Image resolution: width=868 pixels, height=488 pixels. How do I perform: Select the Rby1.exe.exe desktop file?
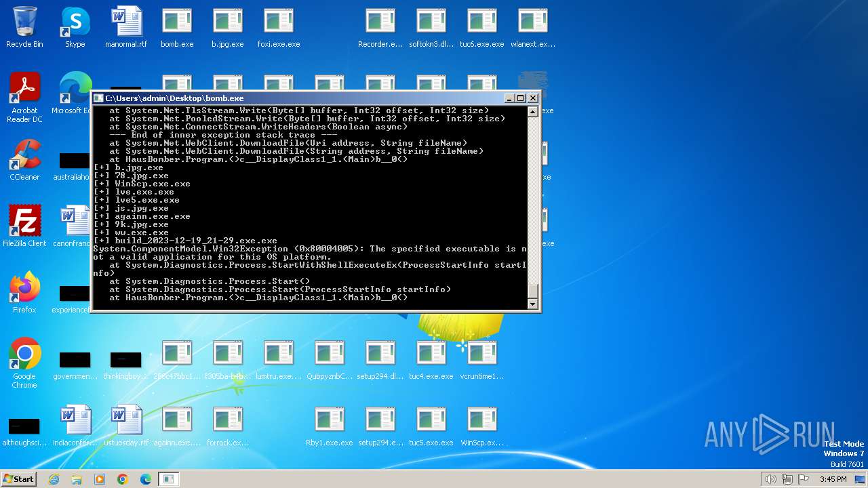pos(330,426)
